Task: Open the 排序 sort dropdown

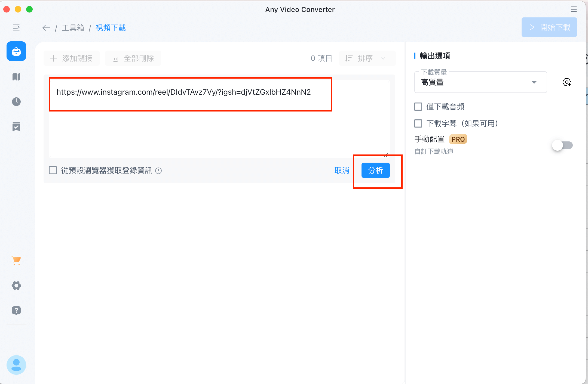Action: (367, 58)
